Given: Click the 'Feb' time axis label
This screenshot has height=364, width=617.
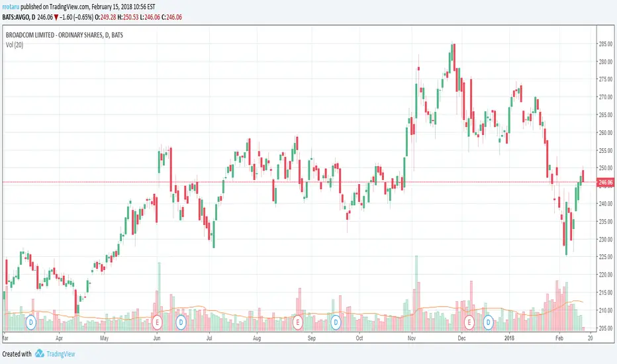Looking at the screenshot, I should pyautogui.click(x=559, y=338).
